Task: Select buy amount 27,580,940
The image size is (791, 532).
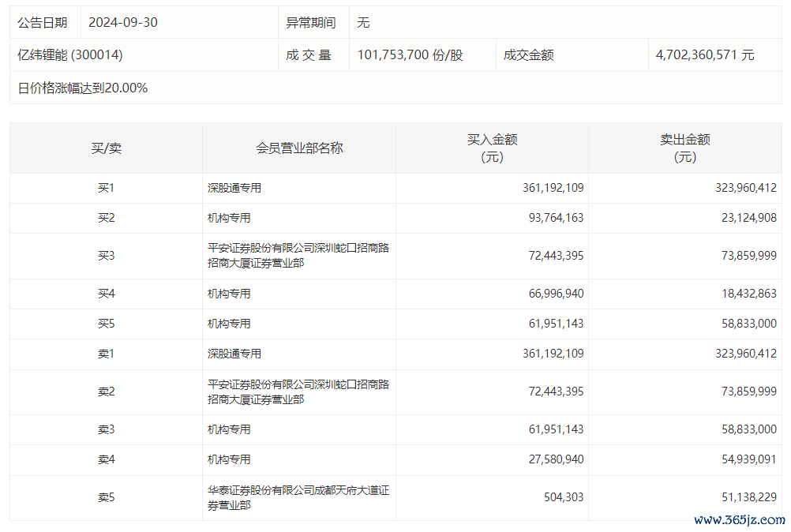Action: pyautogui.click(x=556, y=460)
